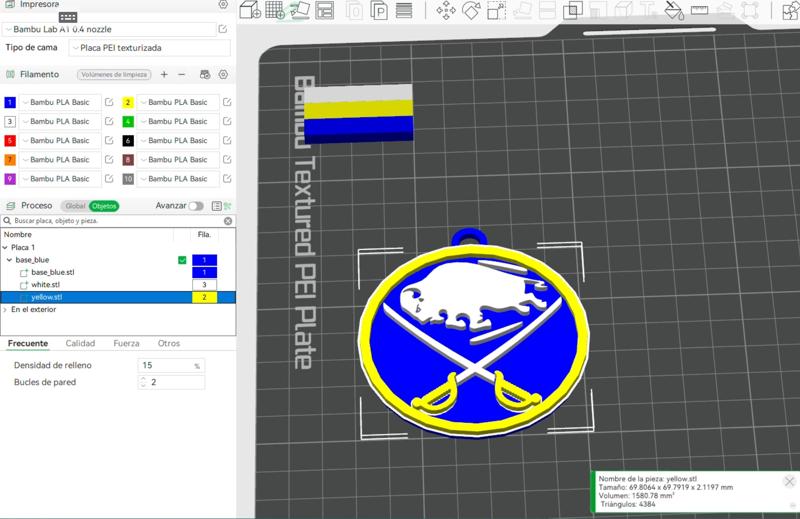Click the blue filament 1 color swatch
The height and width of the screenshot is (519, 800).
point(10,102)
